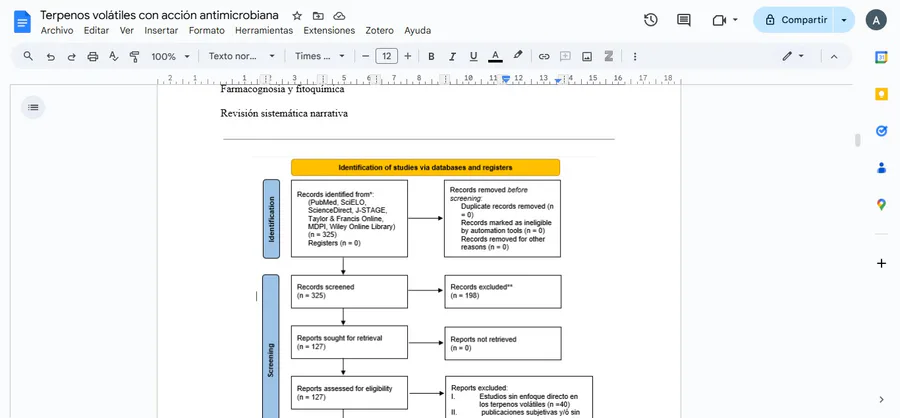The image size is (900, 418).
Task: Open the text color picker
Action: (495, 56)
